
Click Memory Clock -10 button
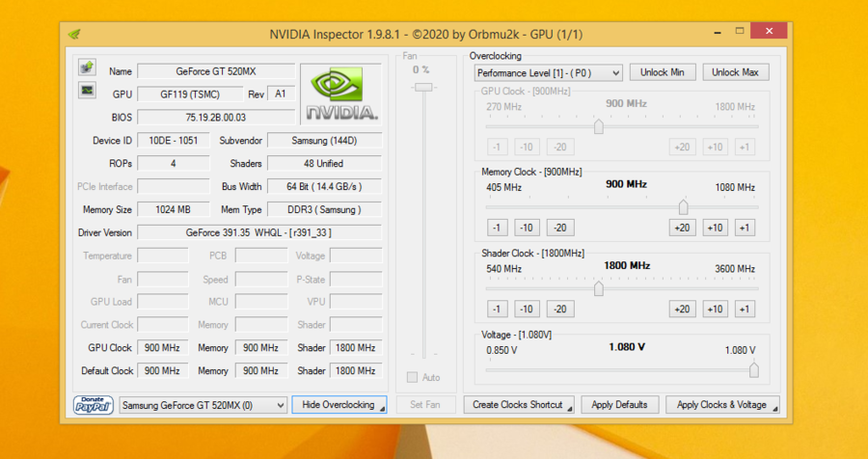click(x=527, y=228)
